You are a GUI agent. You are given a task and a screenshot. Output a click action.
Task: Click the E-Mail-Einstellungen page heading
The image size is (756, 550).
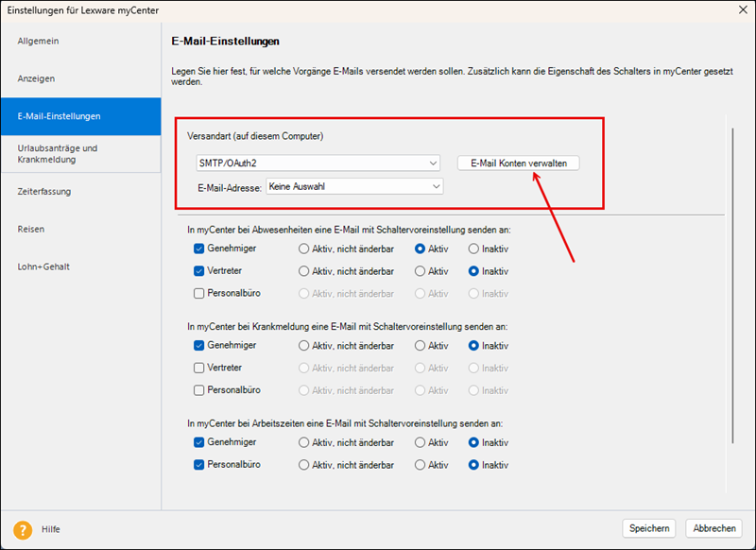pyautogui.click(x=225, y=42)
